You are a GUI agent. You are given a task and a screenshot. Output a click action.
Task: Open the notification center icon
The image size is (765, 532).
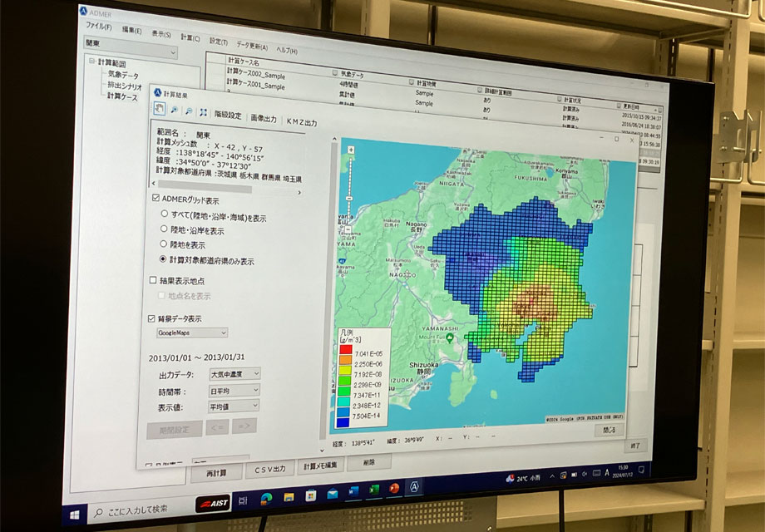(x=642, y=470)
